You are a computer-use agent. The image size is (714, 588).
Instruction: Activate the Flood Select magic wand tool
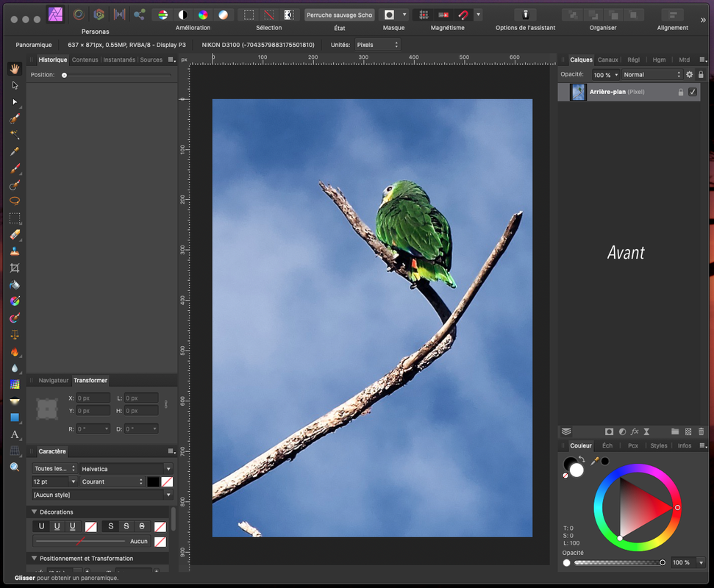click(15, 135)
